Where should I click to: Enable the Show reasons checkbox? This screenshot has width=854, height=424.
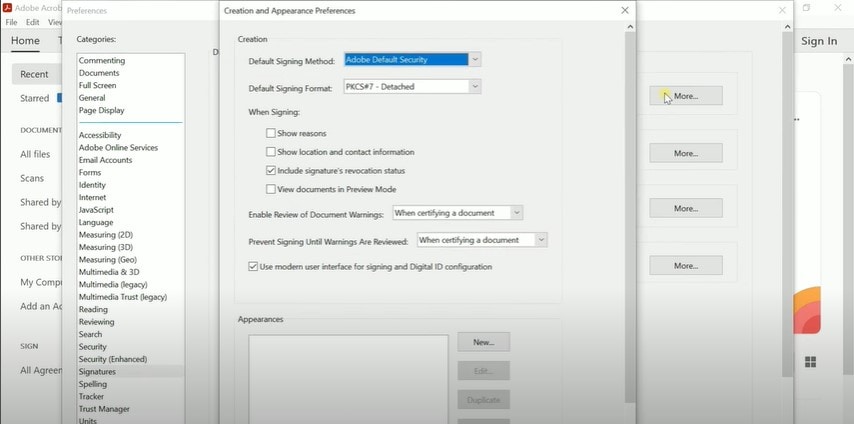[x=271, y=133]
